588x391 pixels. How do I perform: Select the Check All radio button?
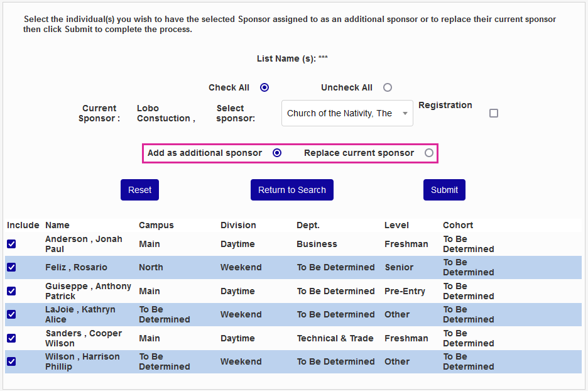264,88
